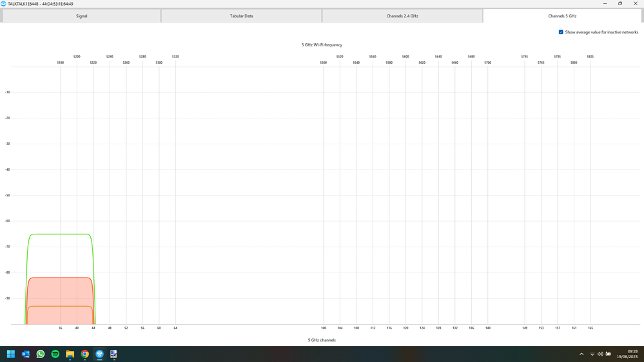
Task: Launch Spotify from the taskbar
Action: click(55, 354)
